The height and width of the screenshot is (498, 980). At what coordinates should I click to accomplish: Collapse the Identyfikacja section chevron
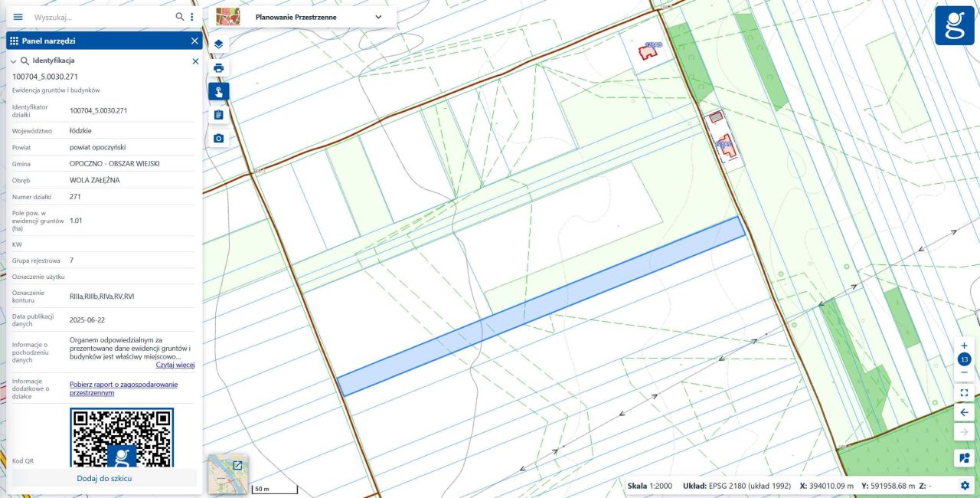(13, 61)
